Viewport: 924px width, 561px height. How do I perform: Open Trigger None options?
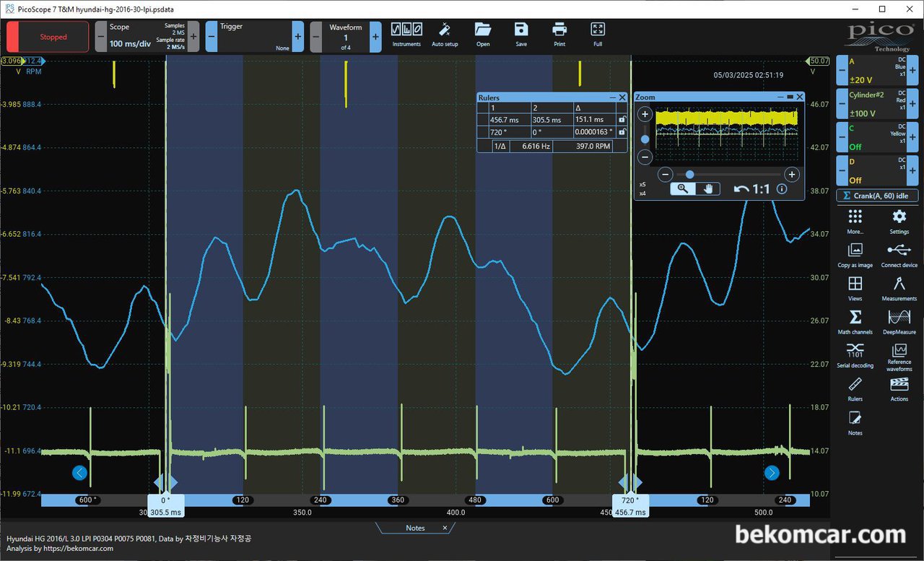[x=255, y=36]
